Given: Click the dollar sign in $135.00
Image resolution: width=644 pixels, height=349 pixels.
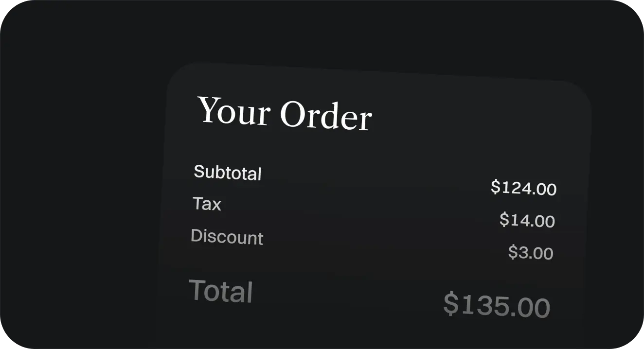Looking at the screenshot, I should point(451,303).
